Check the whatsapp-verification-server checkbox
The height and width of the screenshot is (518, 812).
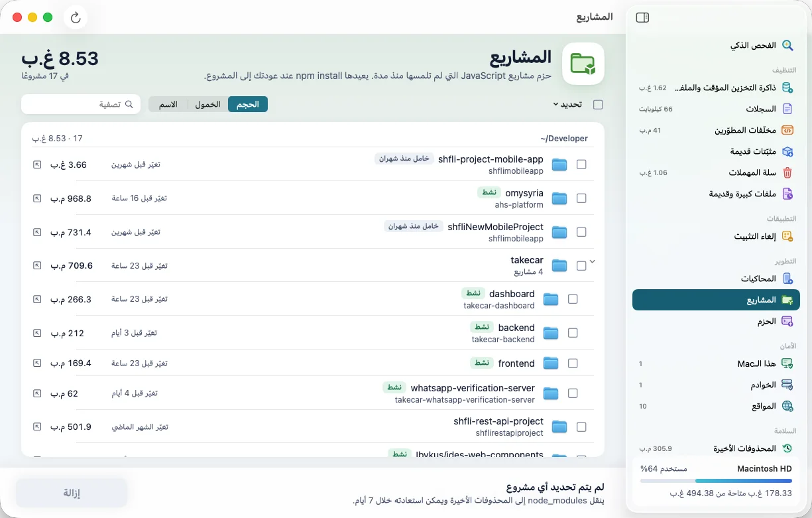coord(573,393)
